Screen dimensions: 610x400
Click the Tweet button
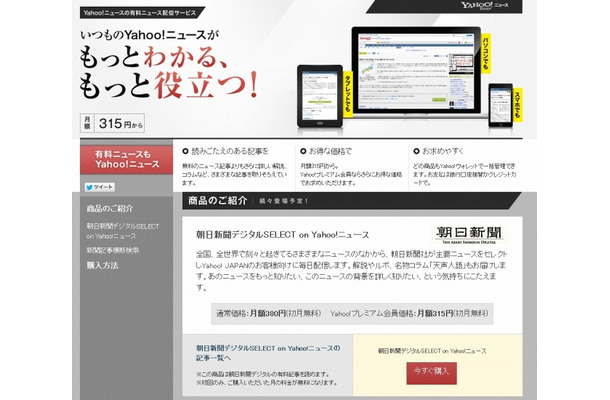click(x=100, y=187)
